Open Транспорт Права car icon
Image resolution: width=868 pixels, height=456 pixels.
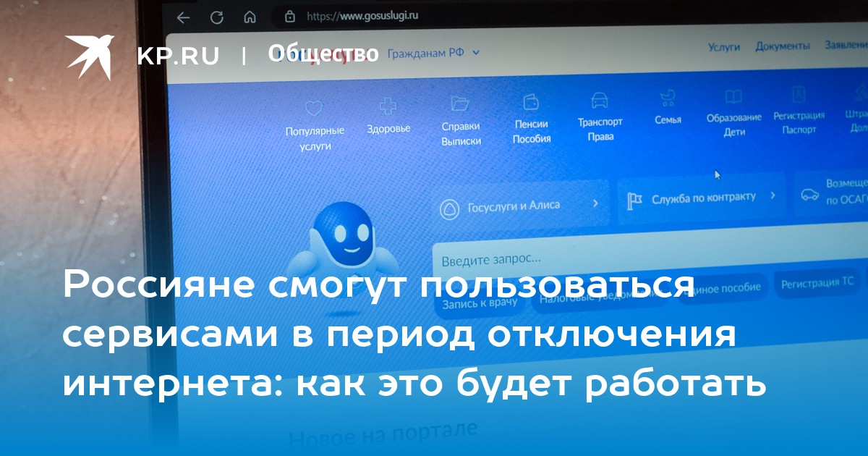[600, 100]
